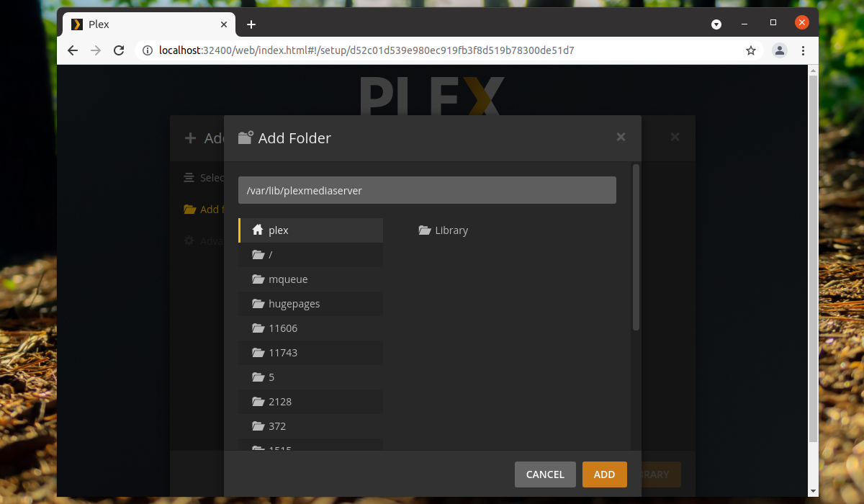Open the Chrome profile icon
Screen dimensions: 864x504
click(780, 50)
